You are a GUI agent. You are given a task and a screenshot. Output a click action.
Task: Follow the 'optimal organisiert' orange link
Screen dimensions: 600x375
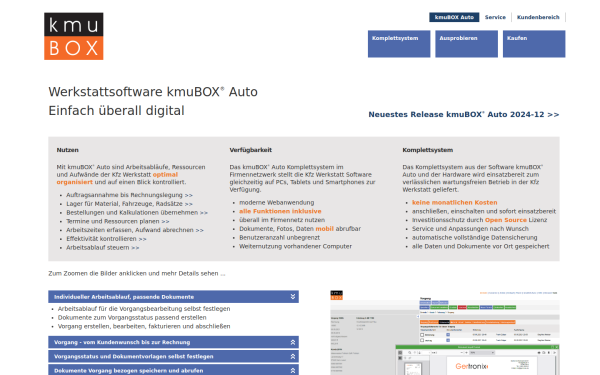point(165,174)
